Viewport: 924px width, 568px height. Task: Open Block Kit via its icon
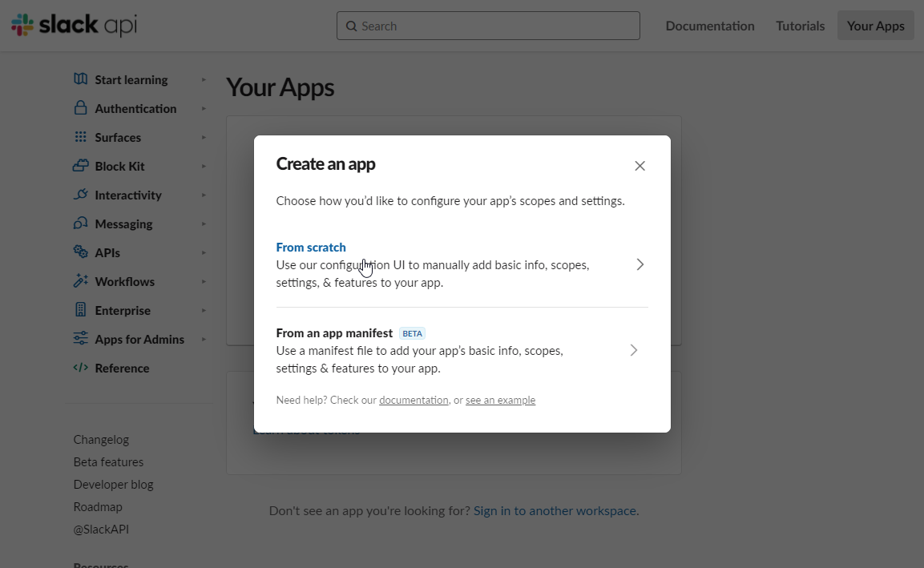[80, 166]
